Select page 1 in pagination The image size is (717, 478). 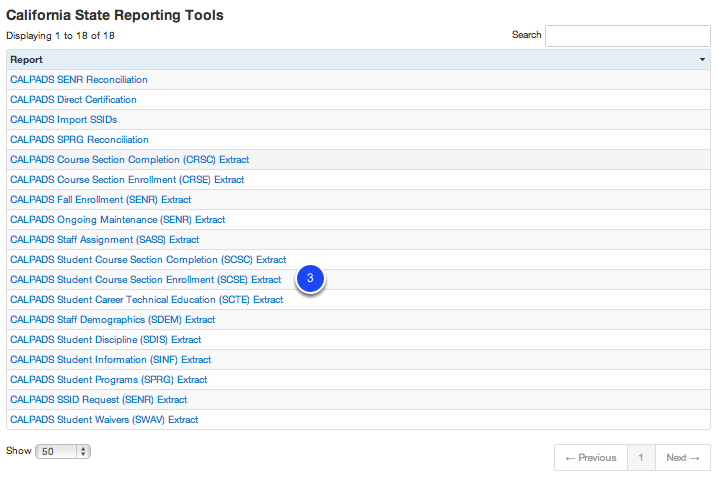tap(641, 457)
